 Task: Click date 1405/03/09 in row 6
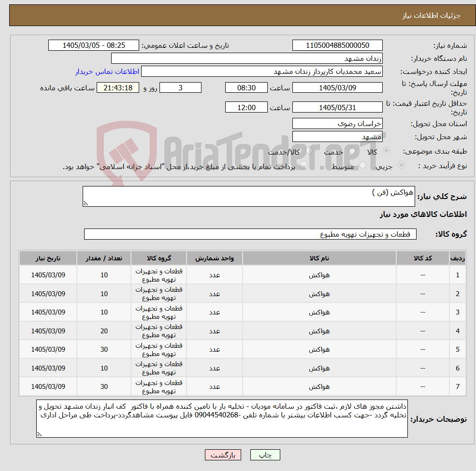click(48, 368)
